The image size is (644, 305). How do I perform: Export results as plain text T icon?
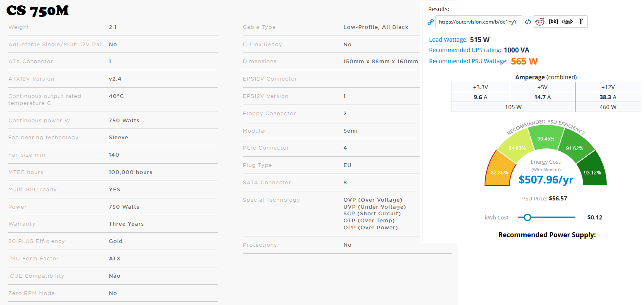tap(580, 22)
